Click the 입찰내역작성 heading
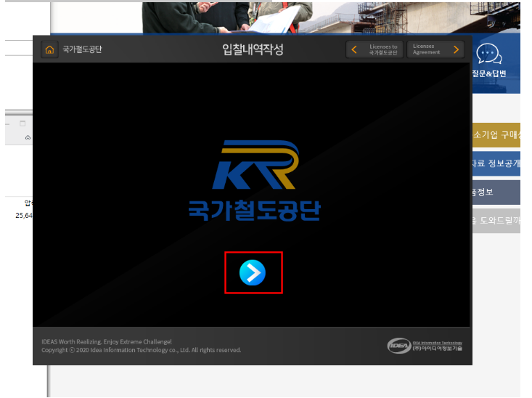 (x=253, y=49)
